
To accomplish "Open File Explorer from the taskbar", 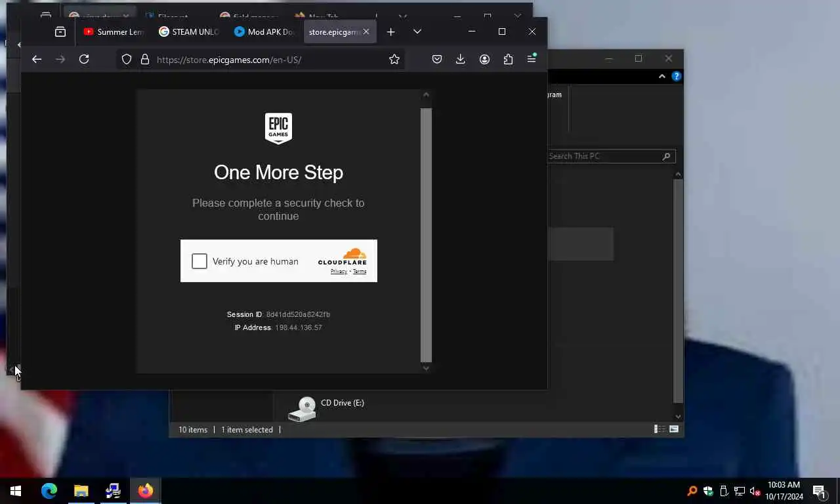I will pos(81,491).
